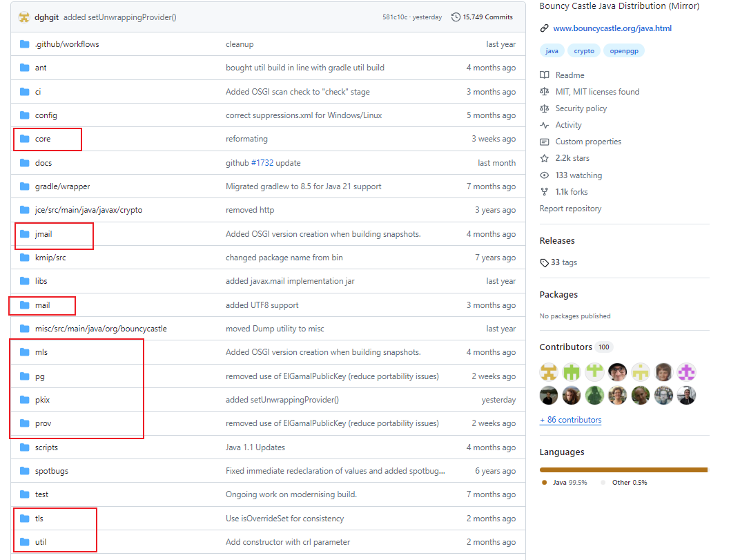Viewport: 740px width, 560px height.
Task: Open jce/src/main/java/javax/crypto folder
Action: pyautogui.click(x=89, y=210)
